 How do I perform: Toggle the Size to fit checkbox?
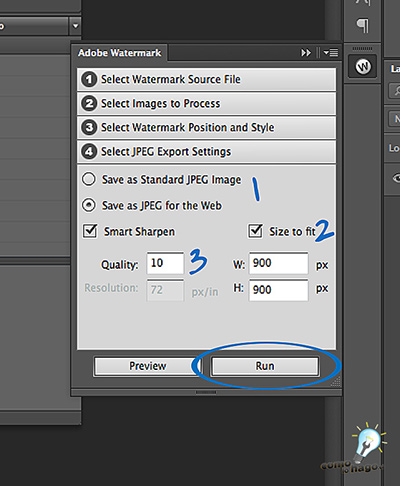pyautogui.click(x=255, y=231)
